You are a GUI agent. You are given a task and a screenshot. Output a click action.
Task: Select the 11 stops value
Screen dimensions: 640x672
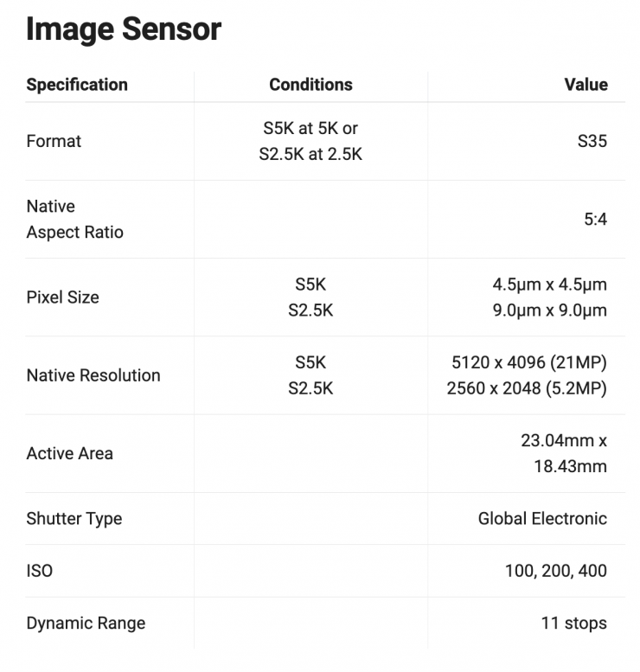click(x=573, y=623)
